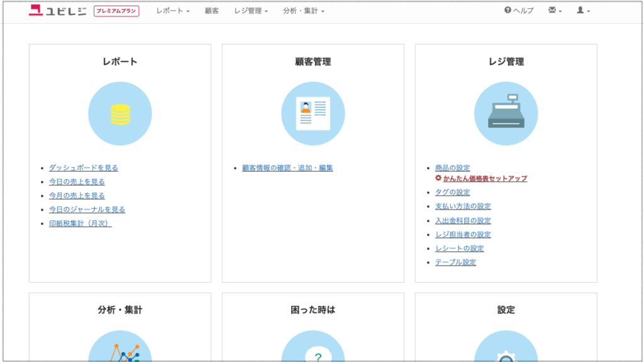Open 顧客情報の確認・追加・編集 link
The width and height of the screenshot is (644, 362).
coord(287,168)
